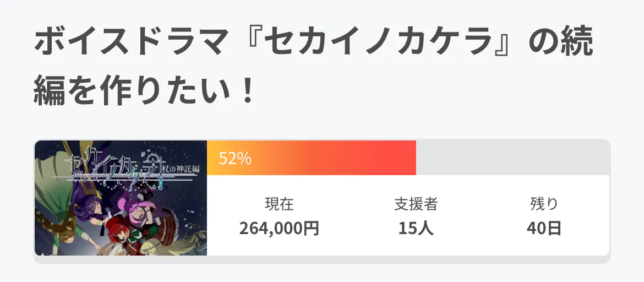
Task: Click the 支援者 label
Action: coord(416,204)
